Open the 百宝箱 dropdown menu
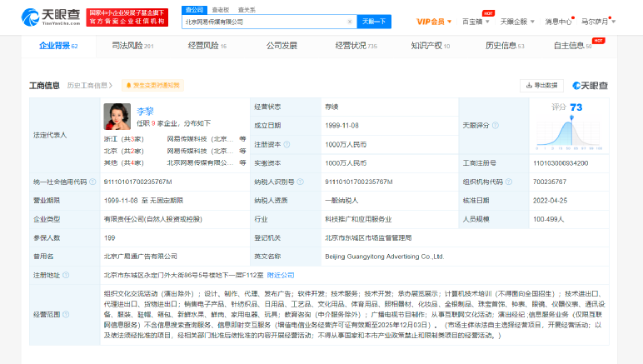Image resolution: width=643 pixels, height=364 pixels. click(476, 22)
